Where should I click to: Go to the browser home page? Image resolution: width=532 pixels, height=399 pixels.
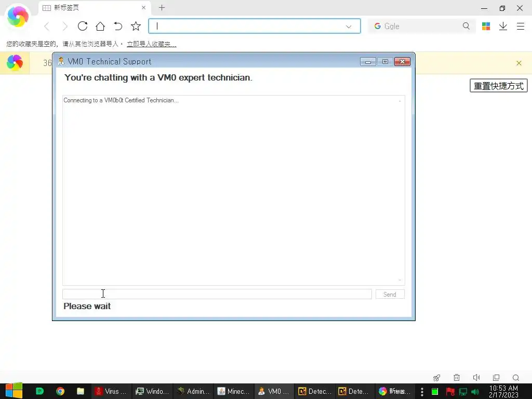[100, 26]
